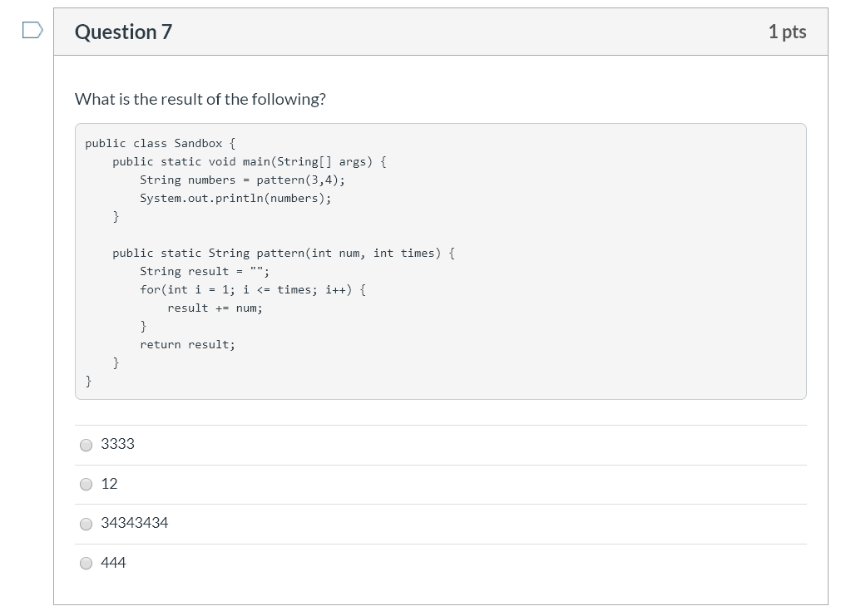
Task: Select the radio button for answer 3333
Action: (x=86, y=445)
